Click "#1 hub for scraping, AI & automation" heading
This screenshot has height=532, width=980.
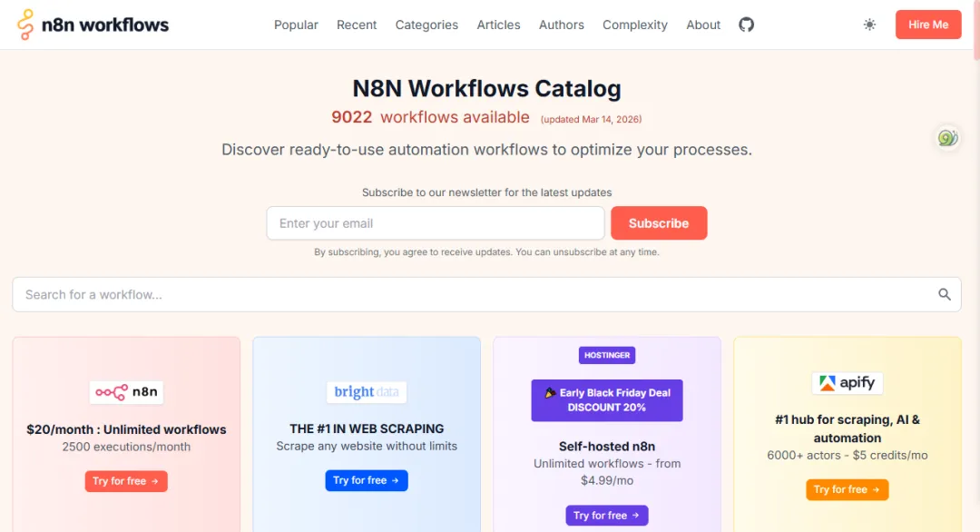coord(847,429)
